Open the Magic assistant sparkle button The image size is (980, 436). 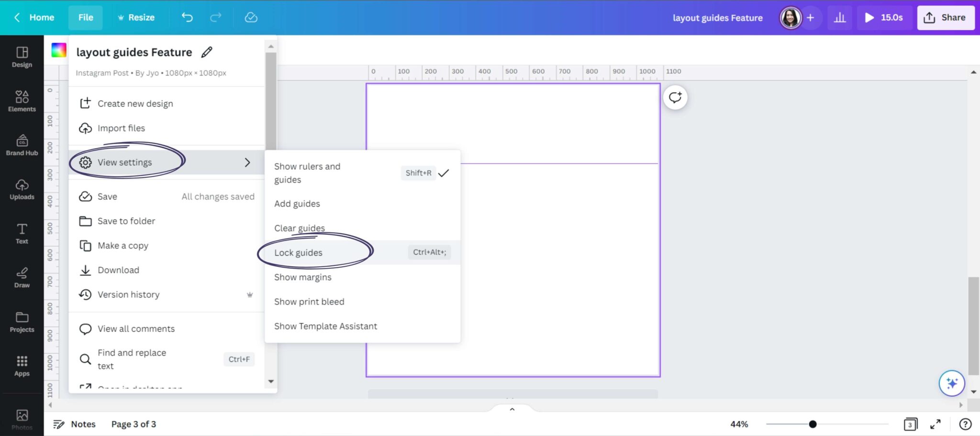[x=951, y=383]
